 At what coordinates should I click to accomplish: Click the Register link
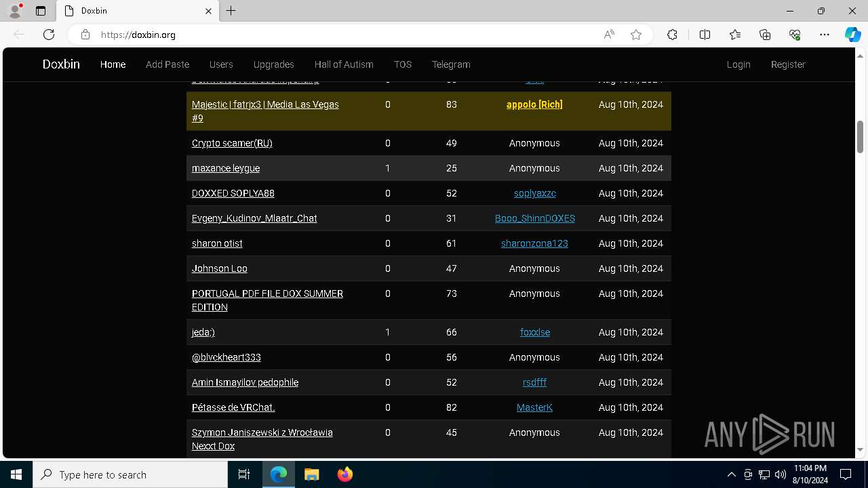coord(788,64)
